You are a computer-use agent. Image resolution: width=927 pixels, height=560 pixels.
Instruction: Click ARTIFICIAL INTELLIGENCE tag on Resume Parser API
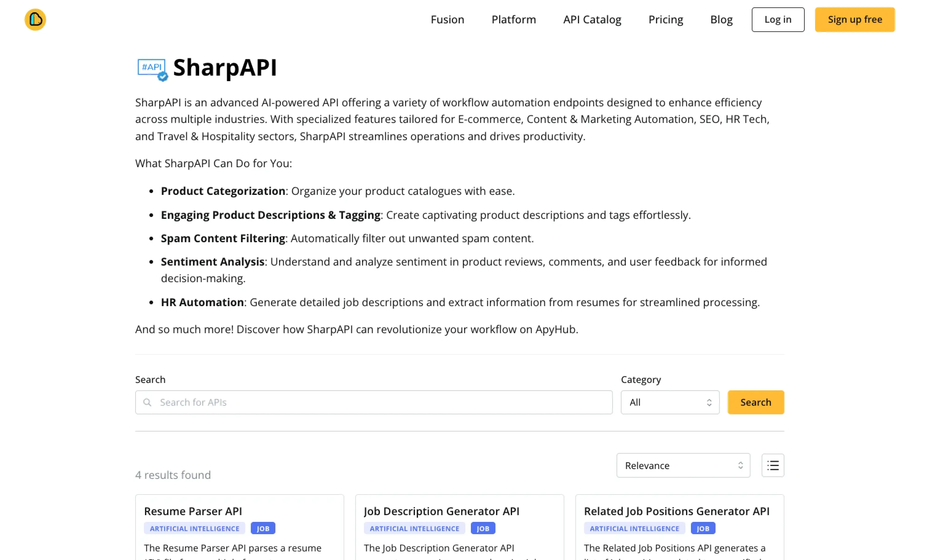(195, 528)
